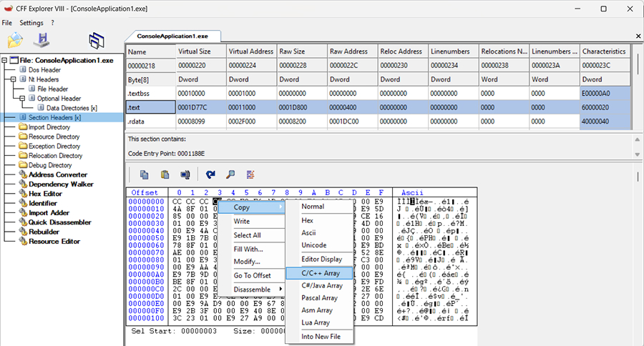Image resolution: width=644 pixels, height=346 pixels.
Task: Choose Go To Offset in context menu
Action: pos(251,275)
